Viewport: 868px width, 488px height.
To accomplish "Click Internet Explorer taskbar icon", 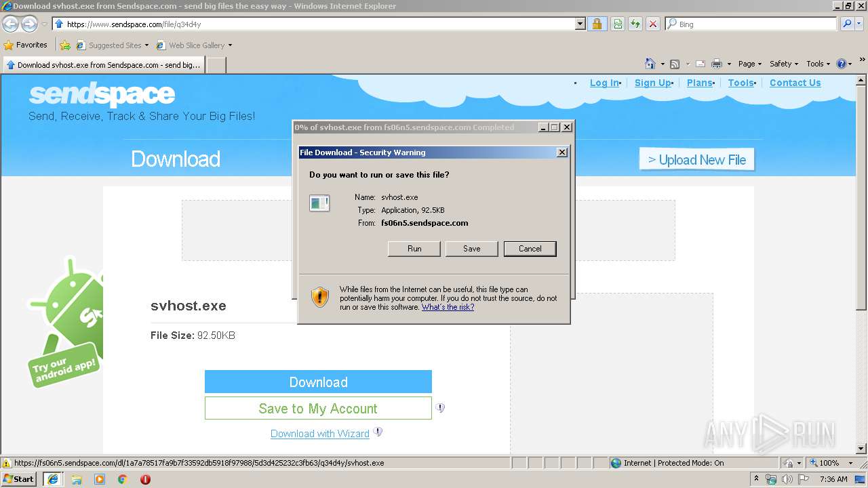I will coord(52,479).
